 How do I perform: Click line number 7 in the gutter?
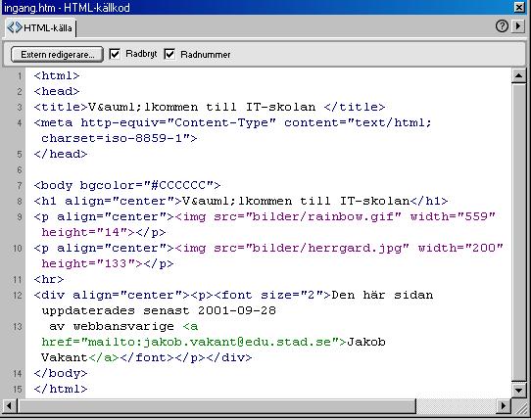(20, 185)
